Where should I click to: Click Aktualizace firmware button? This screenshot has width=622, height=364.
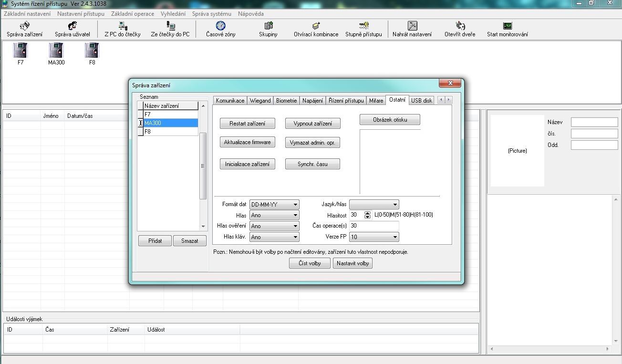pos(248,142)
